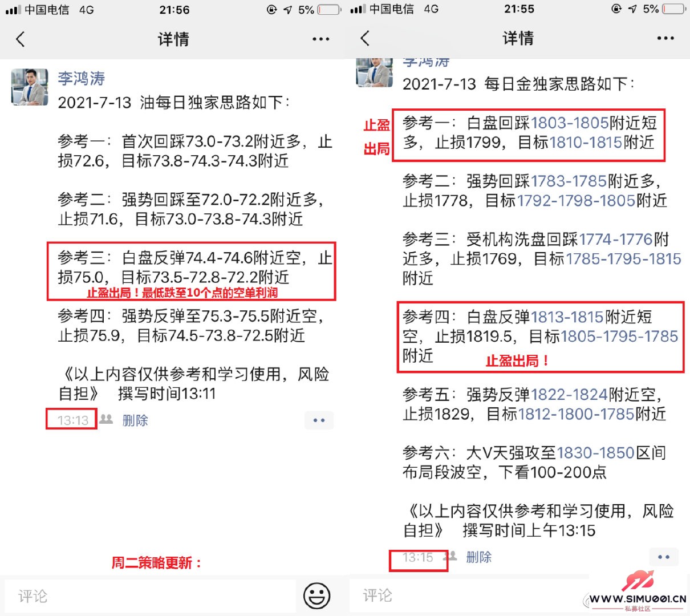
Task: Tap the 1822-1824 number link
Action: point(569,394)
